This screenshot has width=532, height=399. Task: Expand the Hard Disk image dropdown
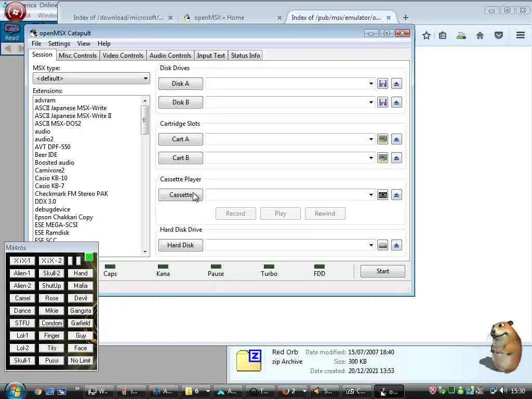pyautogui.click(x=371, y=245)
